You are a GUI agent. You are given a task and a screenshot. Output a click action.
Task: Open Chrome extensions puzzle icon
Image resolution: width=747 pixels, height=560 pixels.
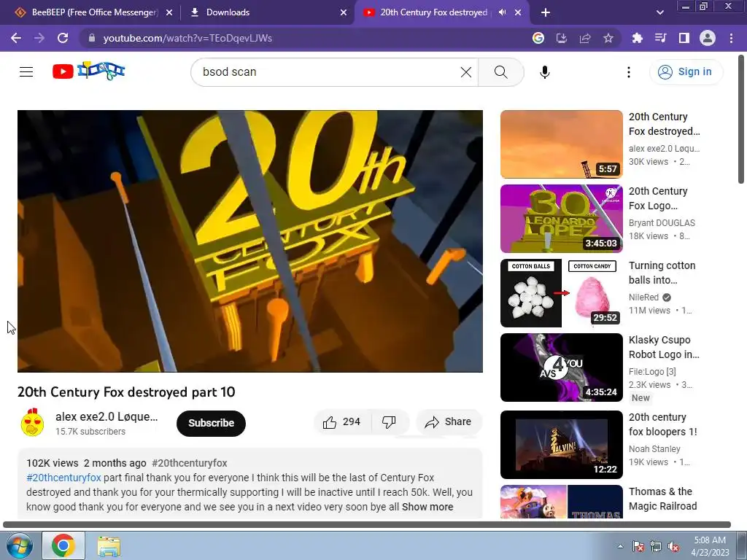(x=637, y=38)
